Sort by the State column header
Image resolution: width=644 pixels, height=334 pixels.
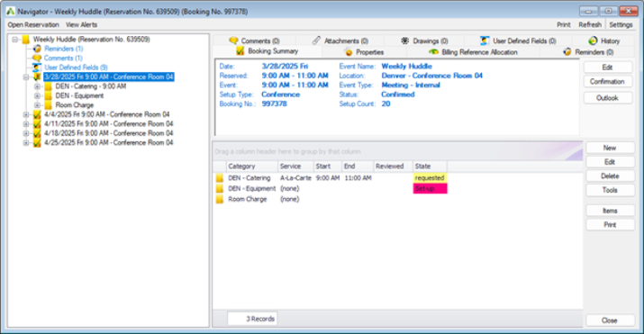[x=430, y=167]
